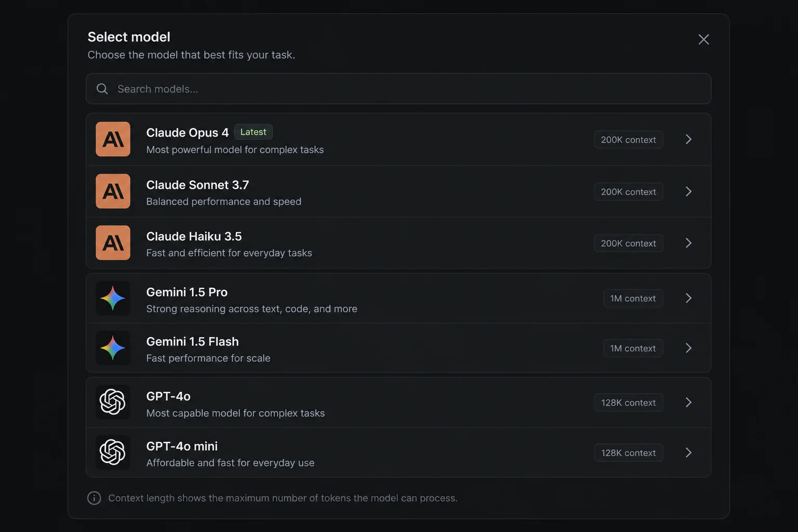This screenshot has width=798, height=532.
Task: Click the context length footer note text
Action: [x=283, y=498]
